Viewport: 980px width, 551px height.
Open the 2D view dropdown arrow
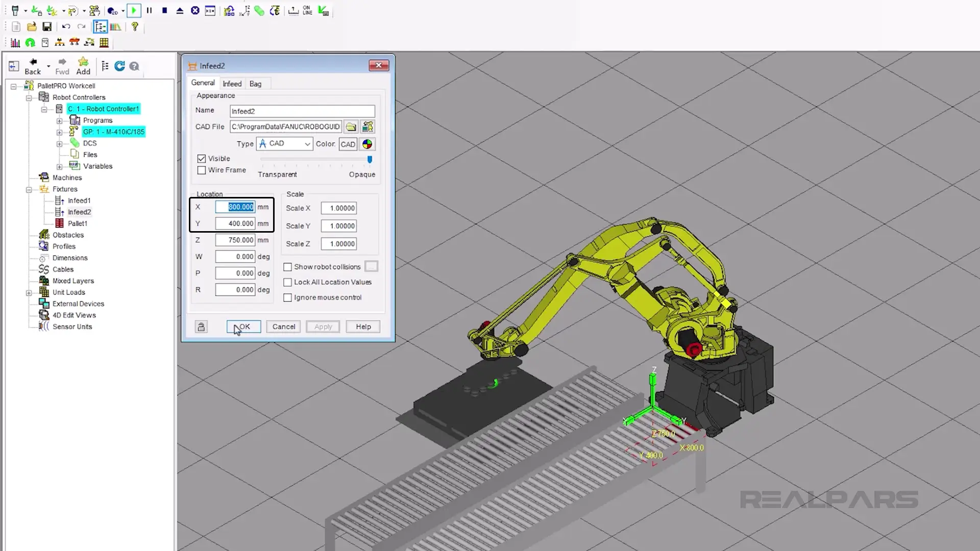123,11
